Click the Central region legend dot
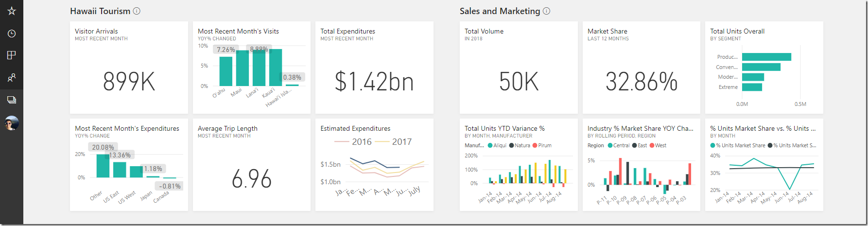This screenshot has height=226, width=868. tap(610, 145)
